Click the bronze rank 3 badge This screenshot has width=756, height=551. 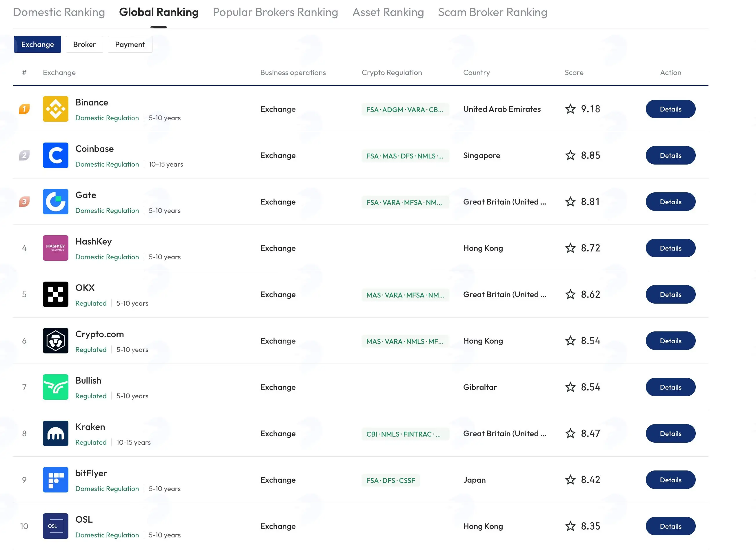pos(24,202)
